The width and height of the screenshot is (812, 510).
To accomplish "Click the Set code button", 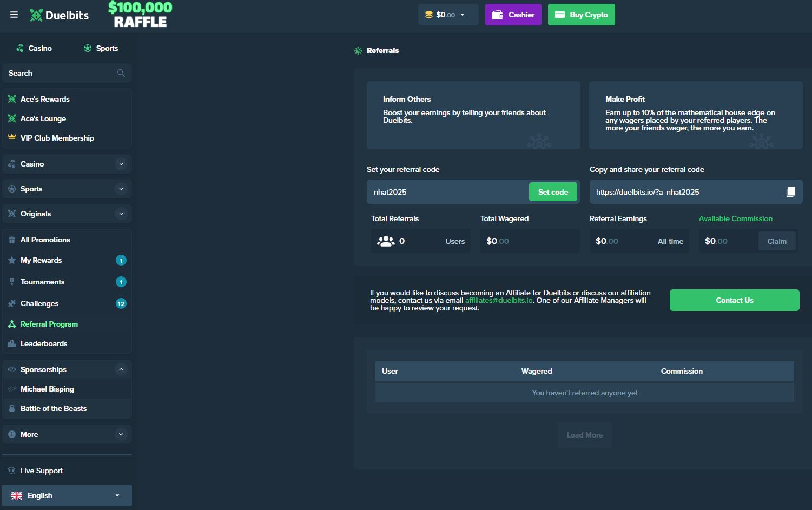I will coord(553,192).
